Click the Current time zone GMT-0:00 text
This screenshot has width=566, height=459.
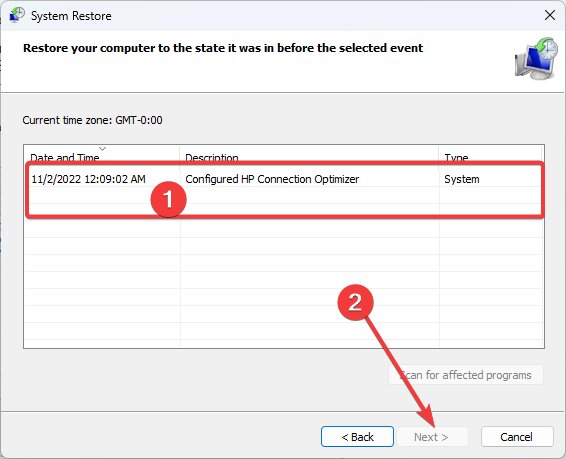(92, 120)
